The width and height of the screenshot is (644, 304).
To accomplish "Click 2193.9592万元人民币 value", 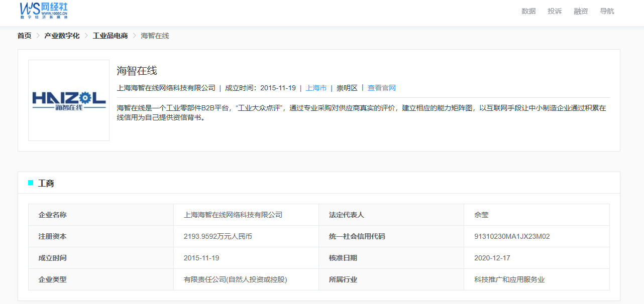I will pyautogui.click(x=218, y=236).
